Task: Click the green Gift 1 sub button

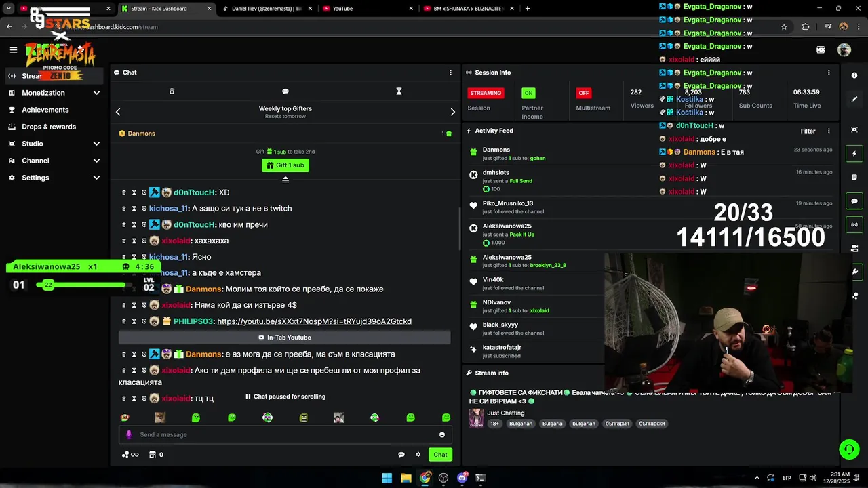Action: pyautogui.click(x=285, y=165)
